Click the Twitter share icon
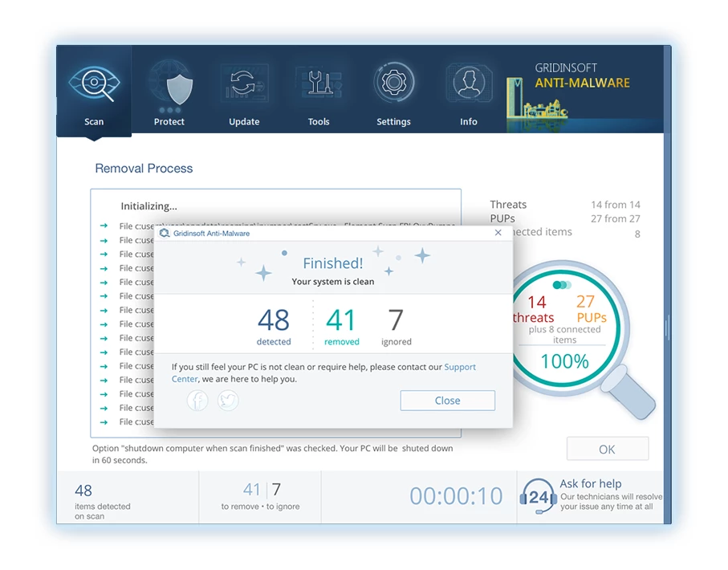 (228, 400)
